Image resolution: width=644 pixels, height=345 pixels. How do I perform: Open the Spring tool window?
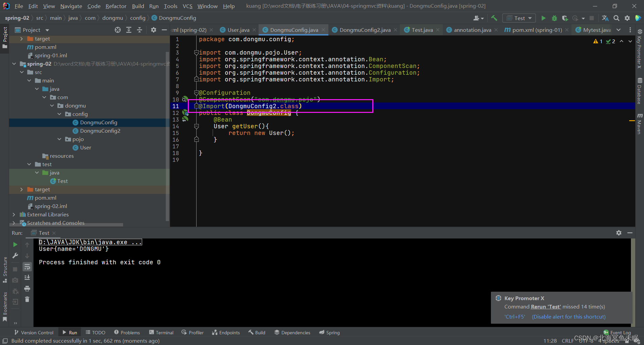point(329,332)
